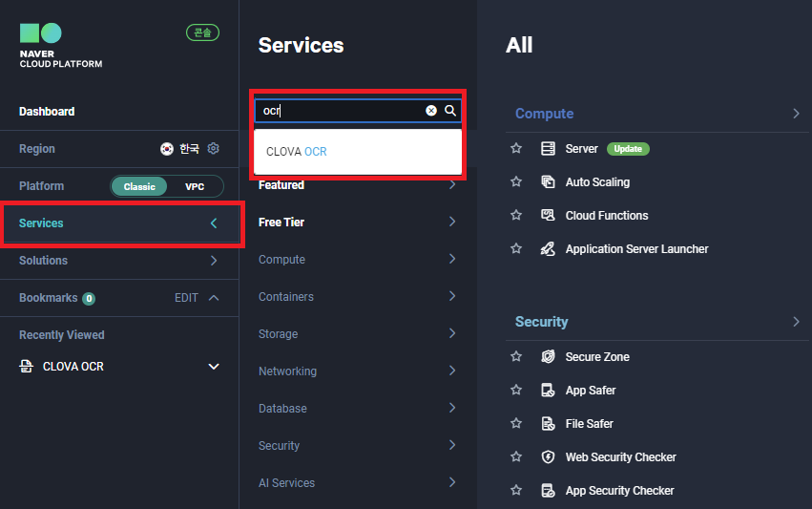Open Free Tier category chevron
This screenshot has height=509, width=812.
point(452,222)
